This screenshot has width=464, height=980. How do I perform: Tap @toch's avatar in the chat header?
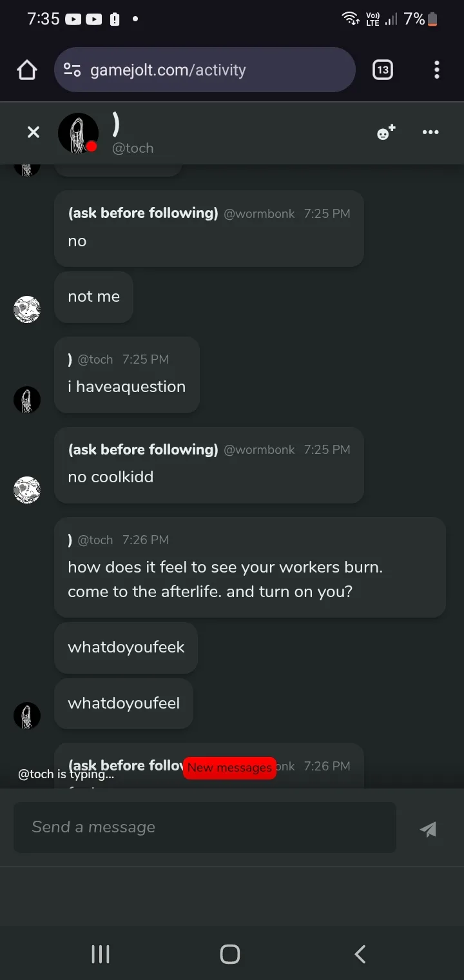pyautogui.click(x=78, y=133)
